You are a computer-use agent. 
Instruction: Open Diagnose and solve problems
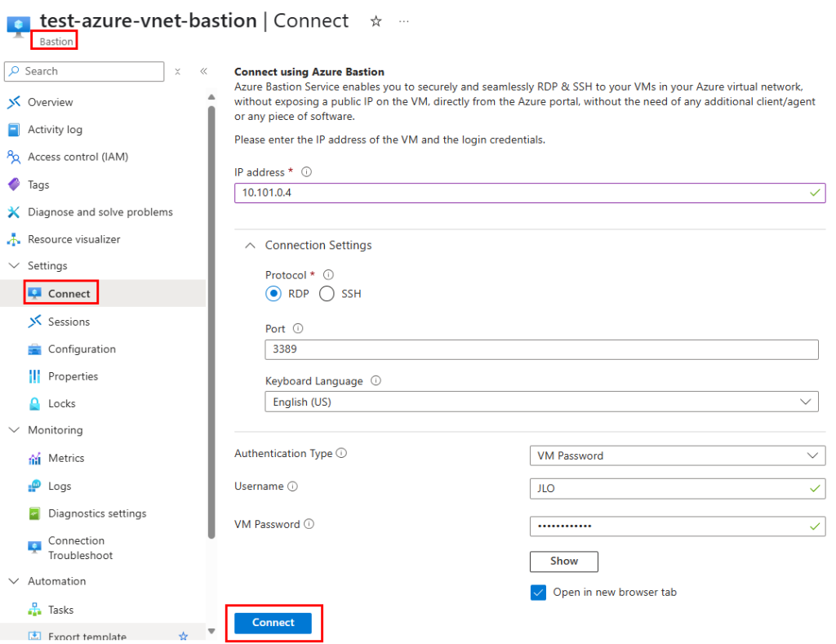click(x=100, y=212)
